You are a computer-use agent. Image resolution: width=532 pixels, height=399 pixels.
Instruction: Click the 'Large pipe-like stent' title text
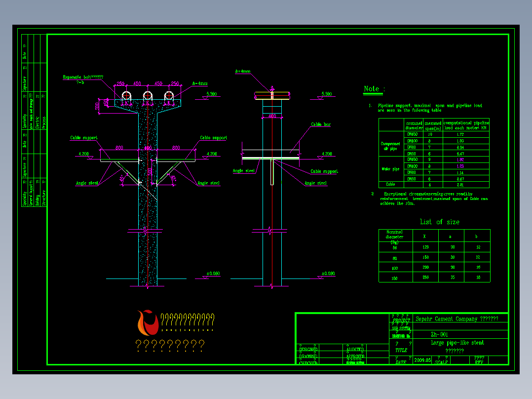point(457,343)
